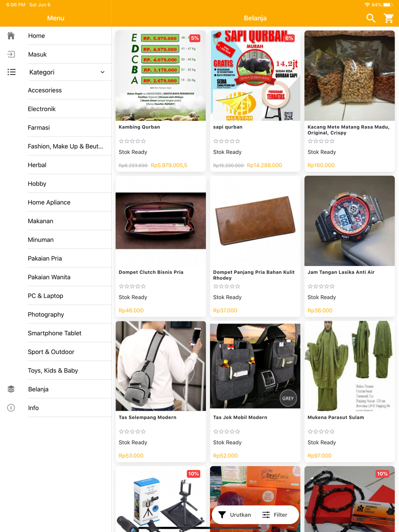The image size is (399, 532).
Task: Click the Belanja layers icon
Action: click(x=11, y=389)
